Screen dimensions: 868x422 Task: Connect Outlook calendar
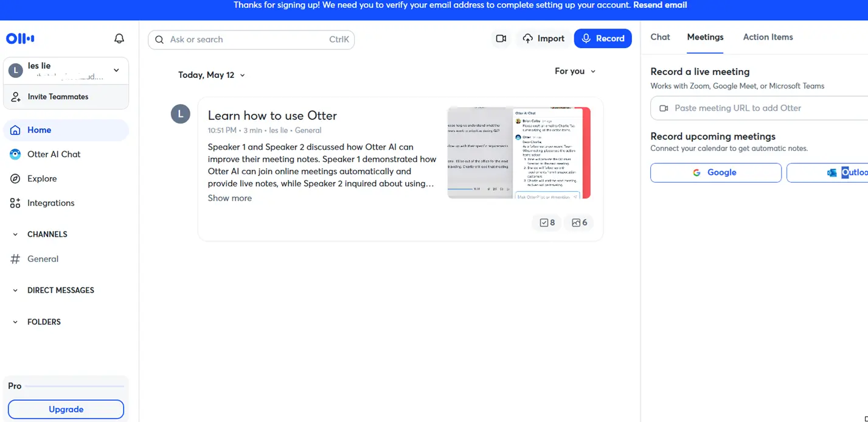click(x=827, y=172)
